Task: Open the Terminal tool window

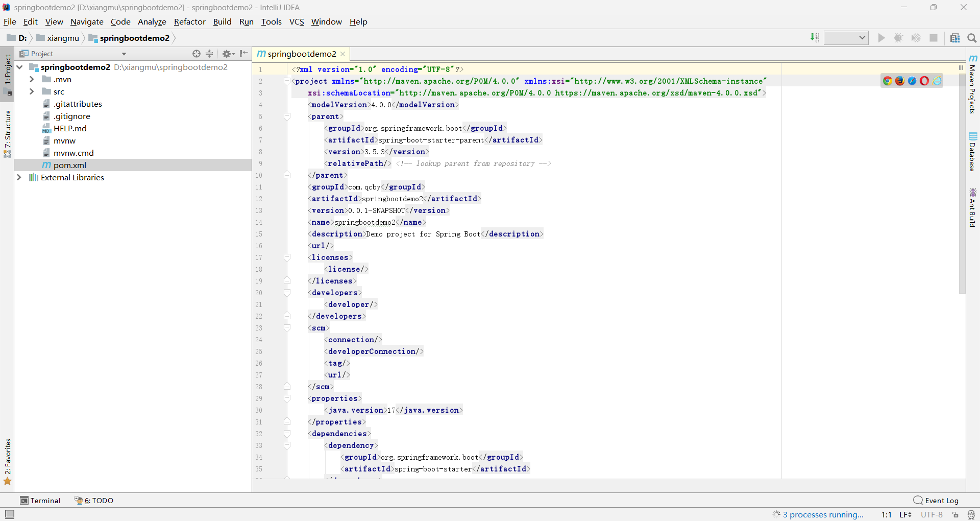Action: coord(40,501)
